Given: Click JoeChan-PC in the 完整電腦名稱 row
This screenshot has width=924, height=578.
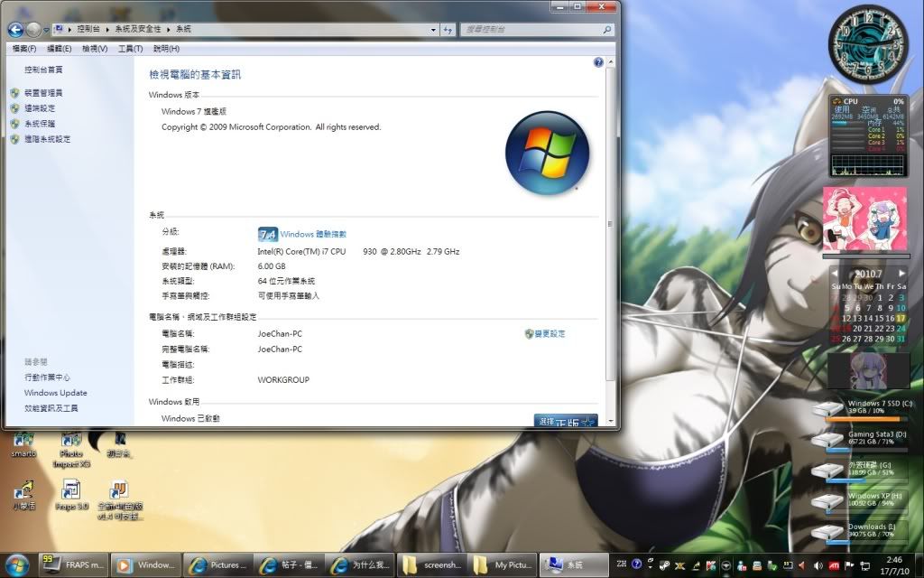Looking at the screenshot, I should [x=280, y=349].
